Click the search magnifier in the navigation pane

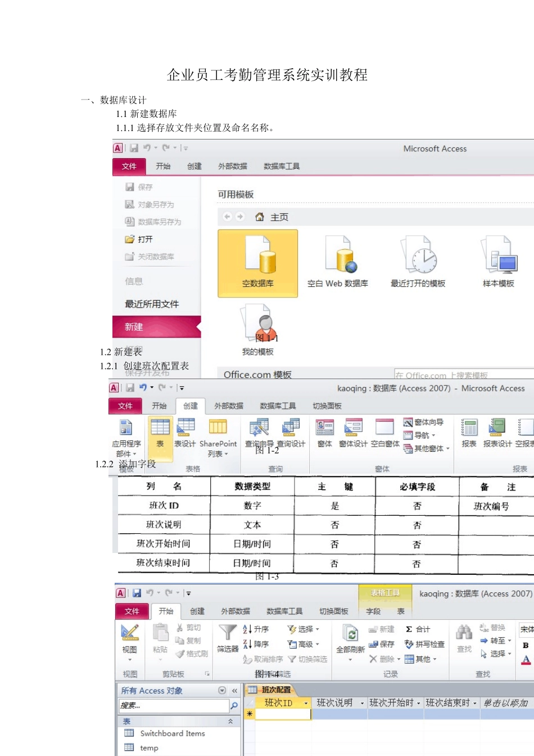tap(234, 705)
